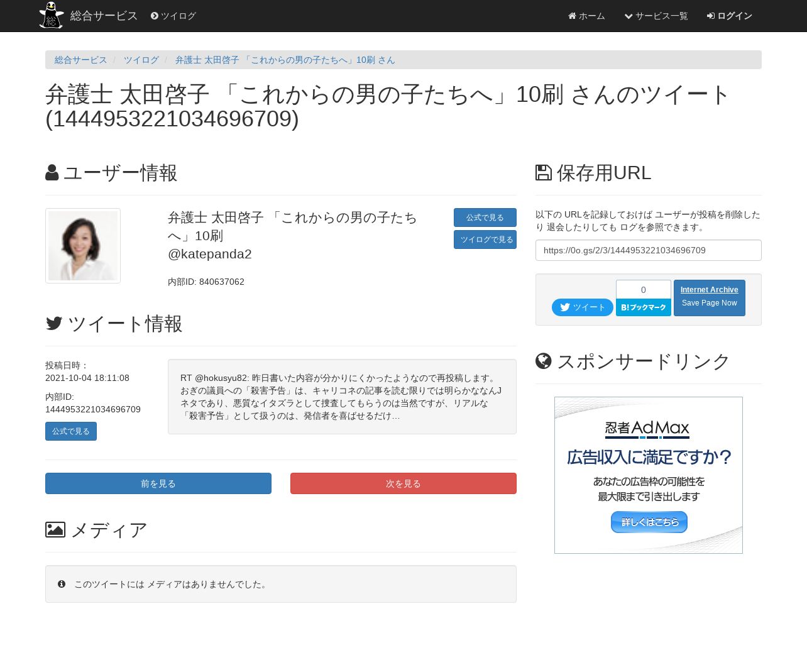View previous tweet with 前を見る

point(158,483)
